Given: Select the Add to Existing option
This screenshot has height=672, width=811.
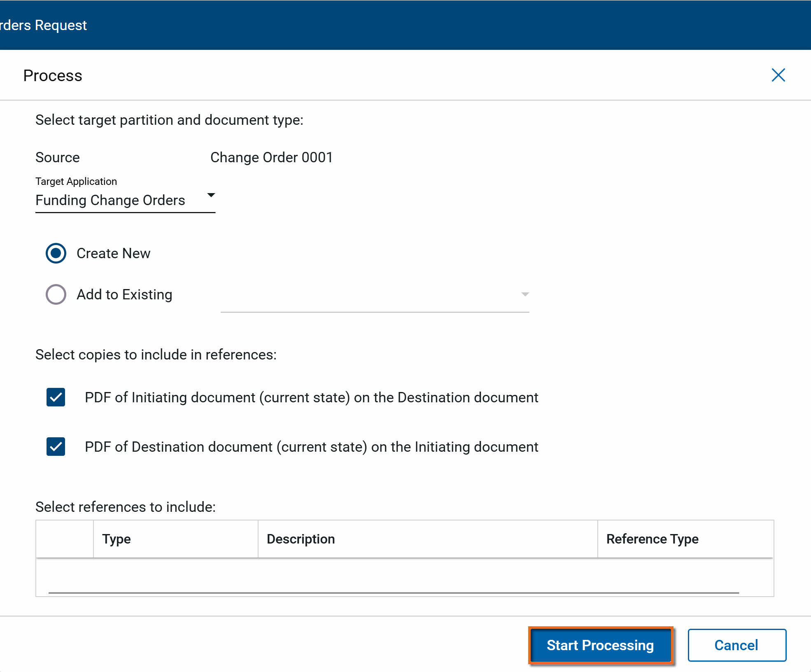Looking at the screenshot, I should pos(56,294).
